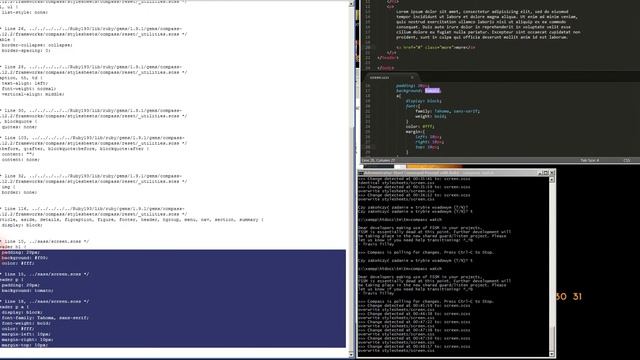Click 'background: #f00;' in the compiled CSS
640x360 pixels.
[25, 258]
